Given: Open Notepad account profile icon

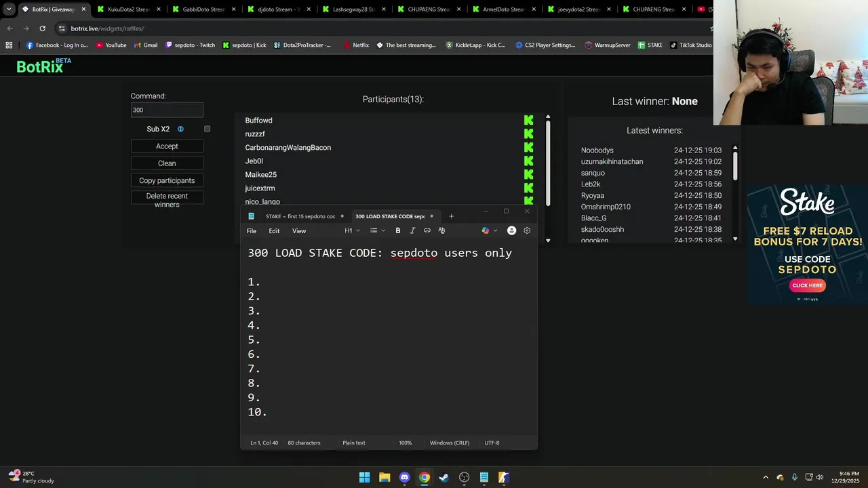Looking at the screenshot, I should click(x=512, y=230).
